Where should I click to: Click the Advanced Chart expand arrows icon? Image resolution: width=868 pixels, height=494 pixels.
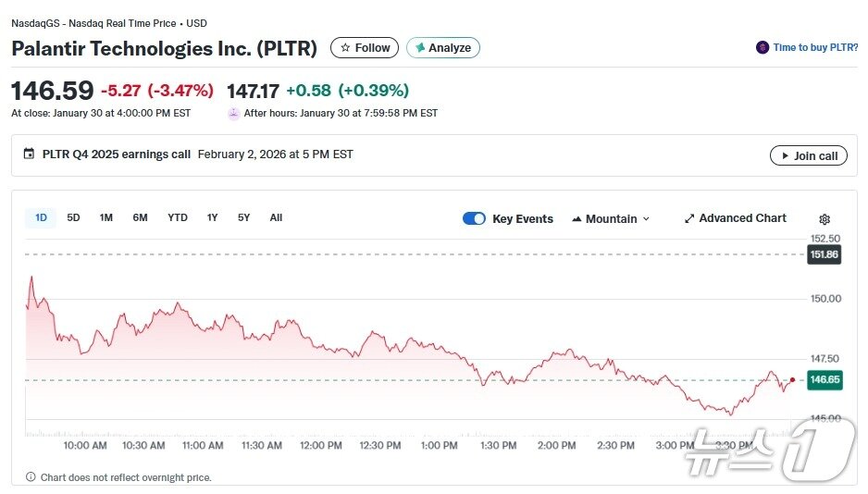pyautogui.click(x=689, y=218)
